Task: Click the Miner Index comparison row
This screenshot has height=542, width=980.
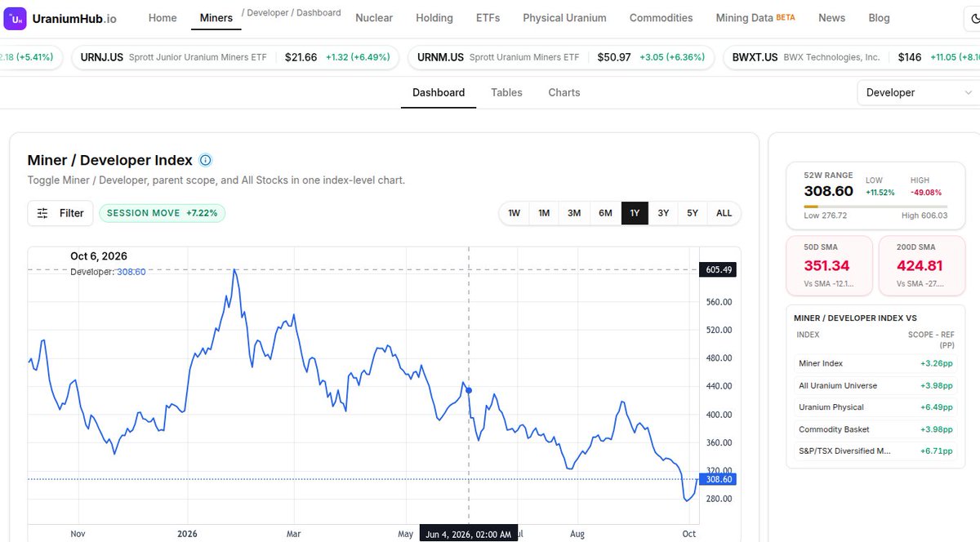Action: point(875,363)
